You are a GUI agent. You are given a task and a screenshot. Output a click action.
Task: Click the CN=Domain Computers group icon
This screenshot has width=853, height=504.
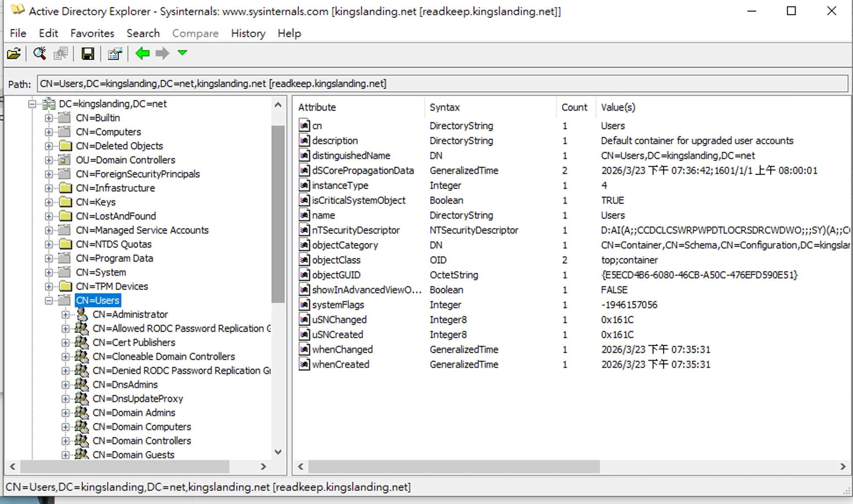click(x=81, y=427)
